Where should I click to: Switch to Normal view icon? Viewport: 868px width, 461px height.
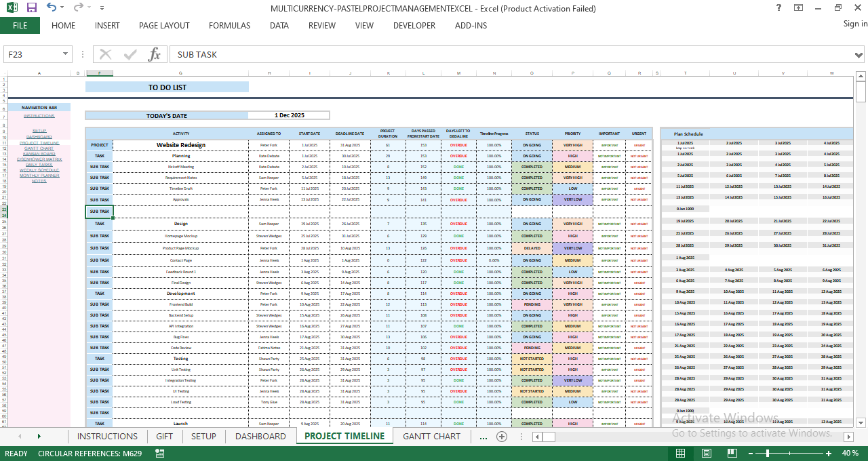pyautogui.click(x=680, y=453)
